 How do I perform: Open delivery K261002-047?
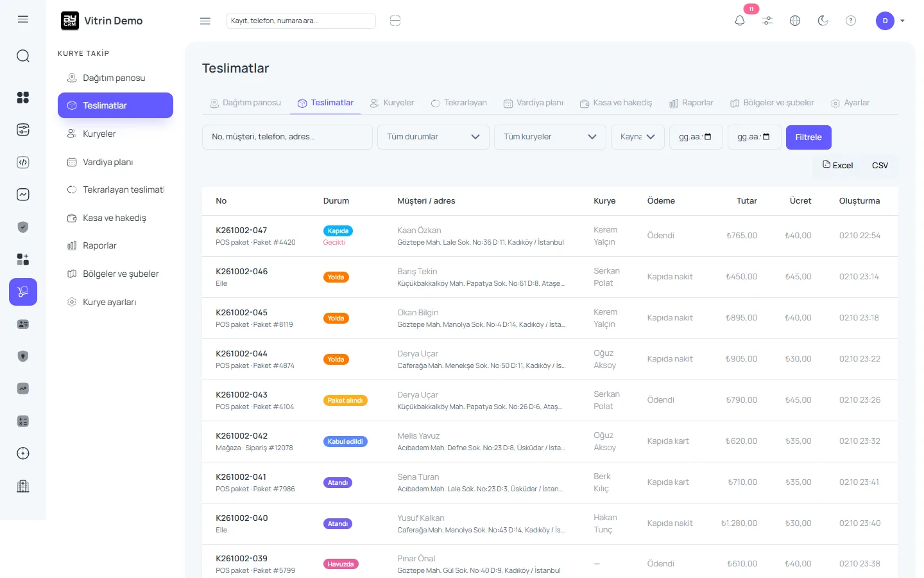241,230
